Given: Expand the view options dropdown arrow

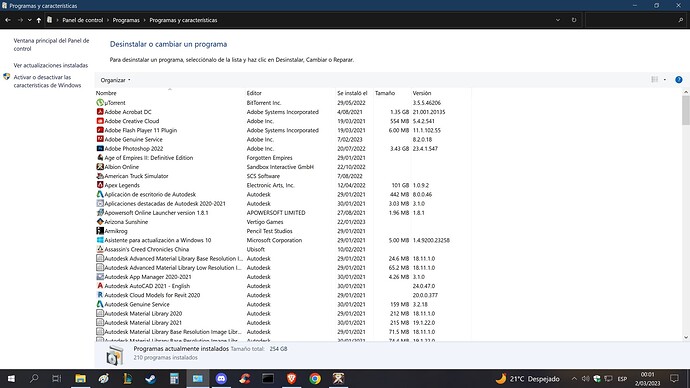Looking at the screenshot, I should point(664,80).
